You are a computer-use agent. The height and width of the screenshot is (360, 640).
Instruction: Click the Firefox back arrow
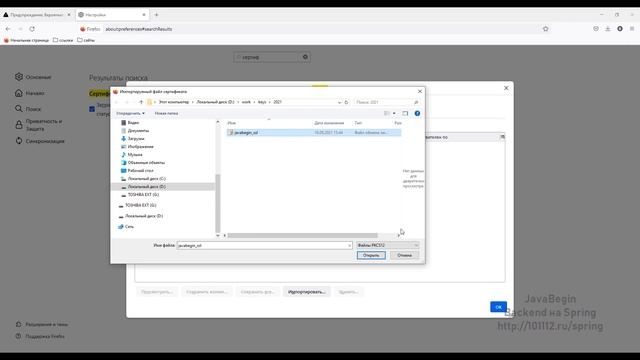point(8,29)
